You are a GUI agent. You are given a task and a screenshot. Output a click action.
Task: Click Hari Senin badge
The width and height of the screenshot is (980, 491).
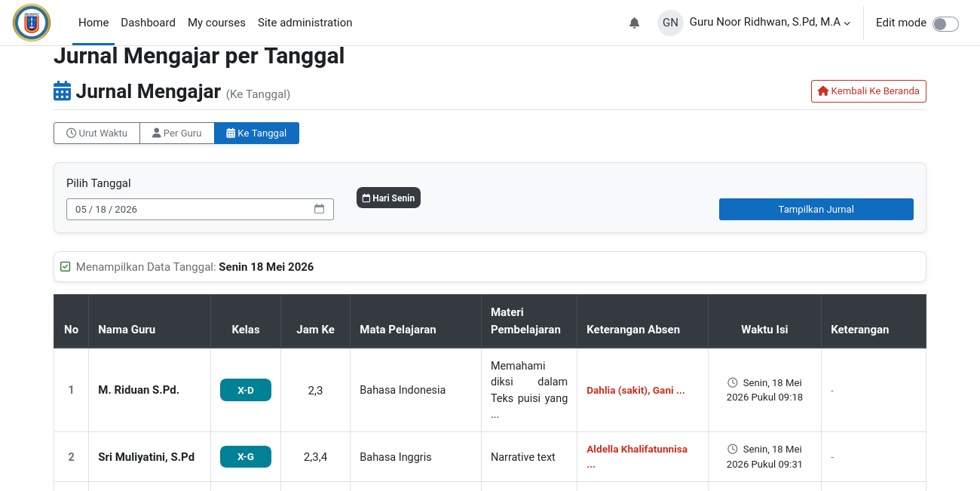[x=388, y=198]
